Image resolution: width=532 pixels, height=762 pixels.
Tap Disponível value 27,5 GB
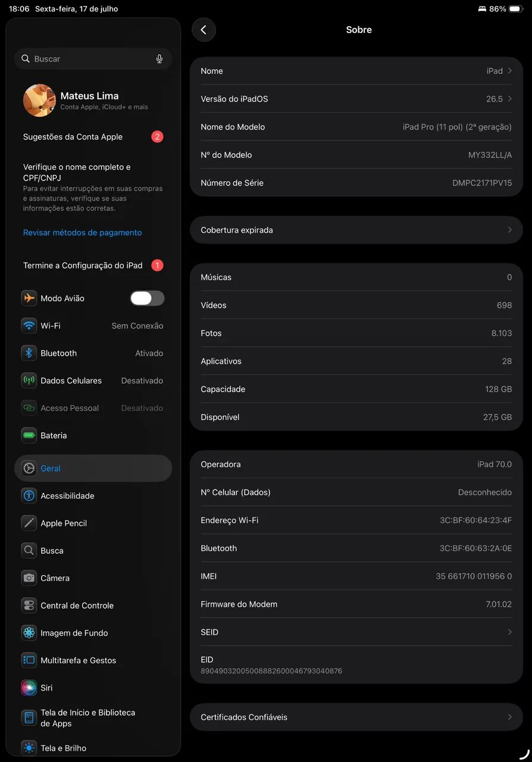pos(497,417)
